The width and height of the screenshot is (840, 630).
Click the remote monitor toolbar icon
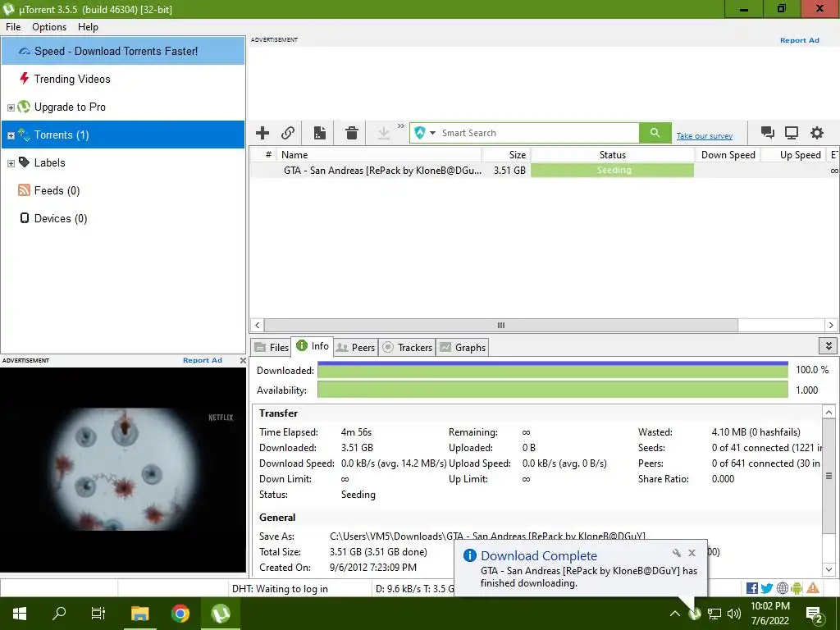(792, 133)
